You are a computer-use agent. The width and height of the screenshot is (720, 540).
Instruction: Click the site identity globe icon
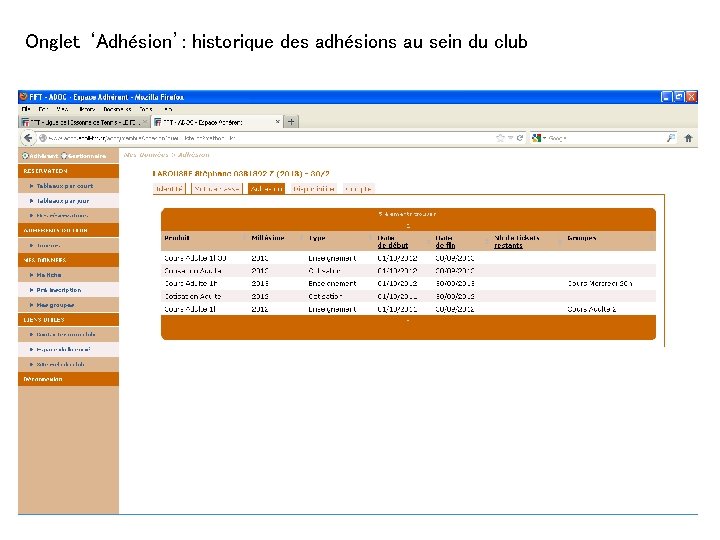[43, 138]
